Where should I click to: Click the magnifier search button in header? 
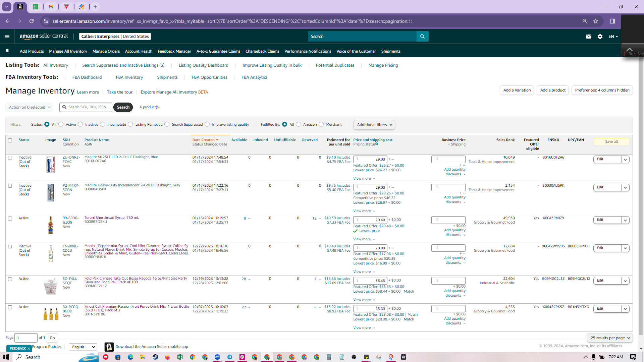pos(422,37)
